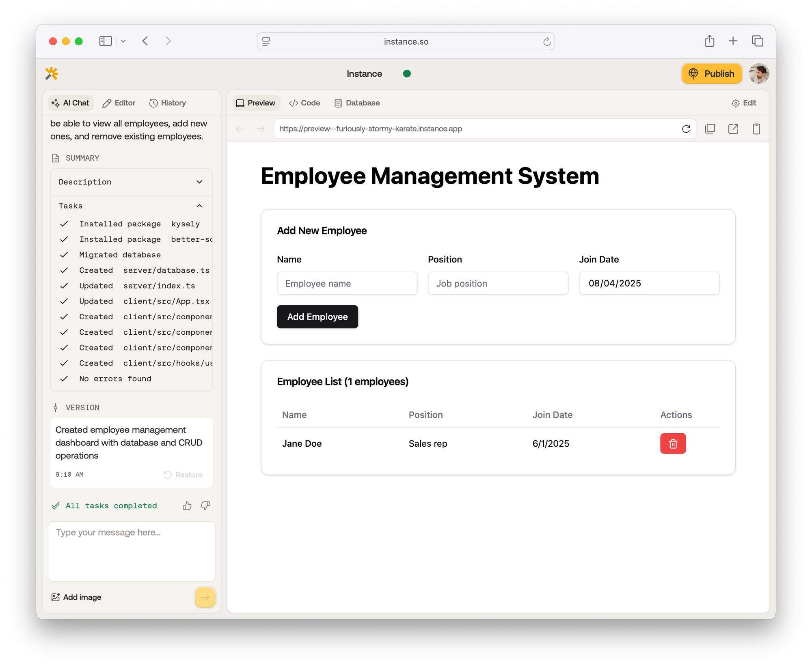Open the History tab
Screen dimensions: 812x667
coord(168,103)
